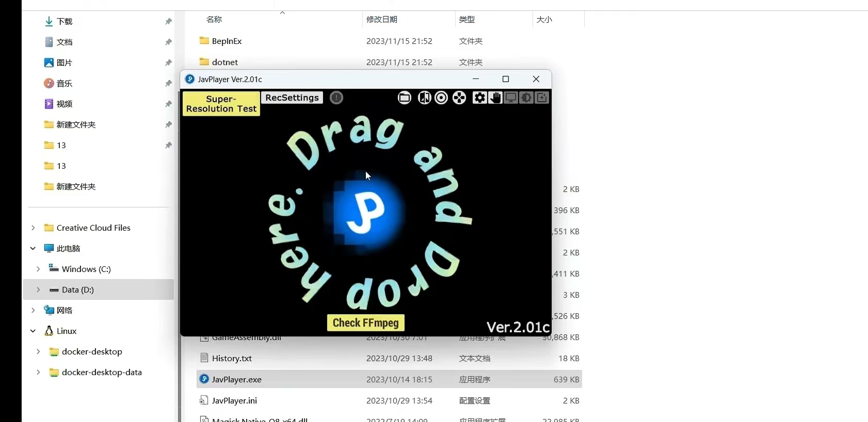Screen dimensions: 868x422
Task: Click the Super-Resolution Test button
Action: click(x=221, y=104)
